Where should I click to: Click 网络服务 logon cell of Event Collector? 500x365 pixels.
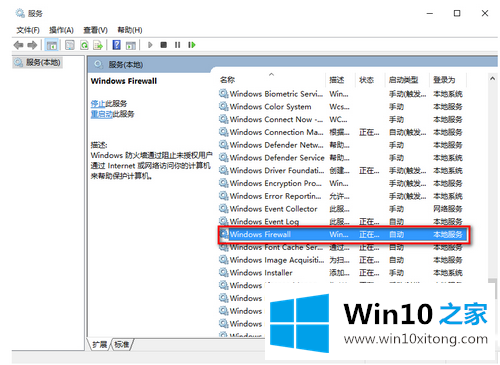point(448,209)
